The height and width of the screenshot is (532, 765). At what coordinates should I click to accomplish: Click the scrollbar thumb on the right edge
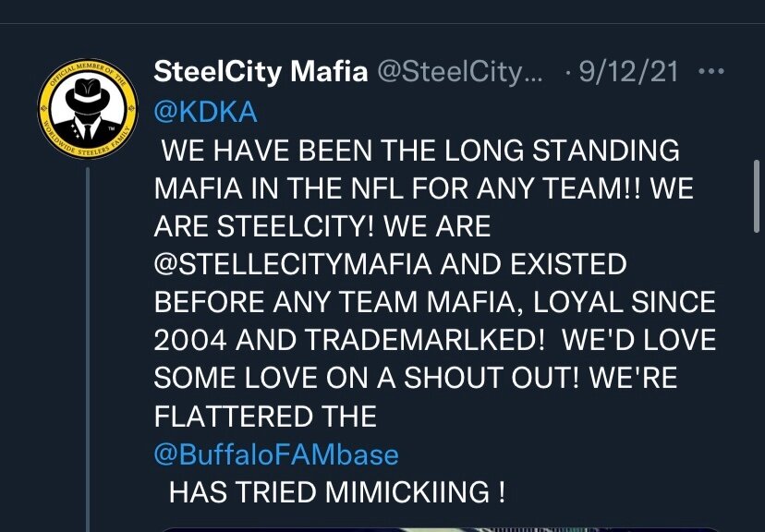point(756,196)
